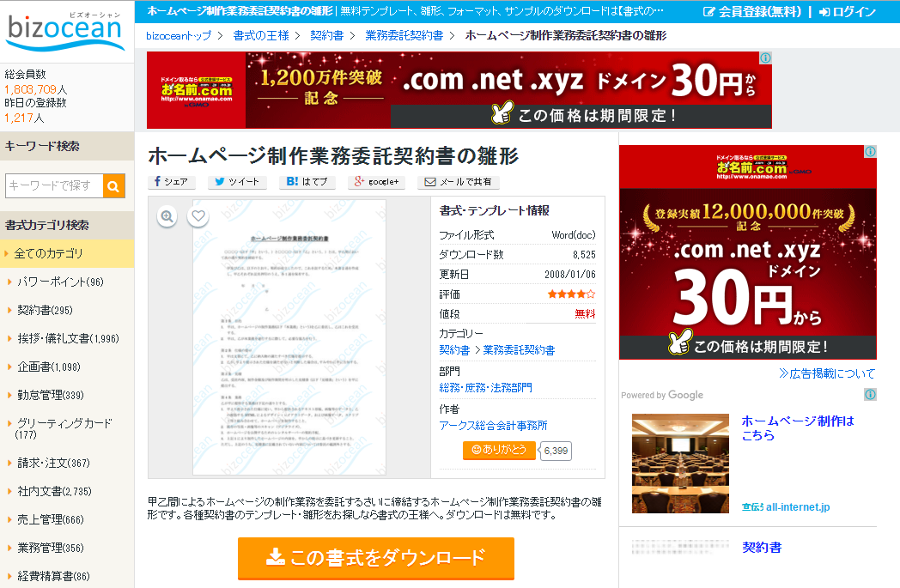Open ホームページ制作はこちら ad link
The height and width of the screenshot is (588, 900).
(798, 428)
